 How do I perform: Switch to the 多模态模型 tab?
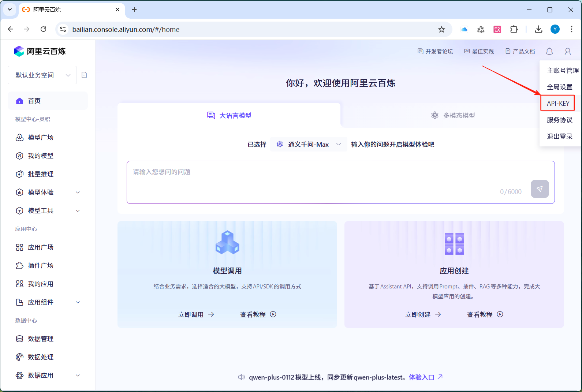tap(453, 116)
